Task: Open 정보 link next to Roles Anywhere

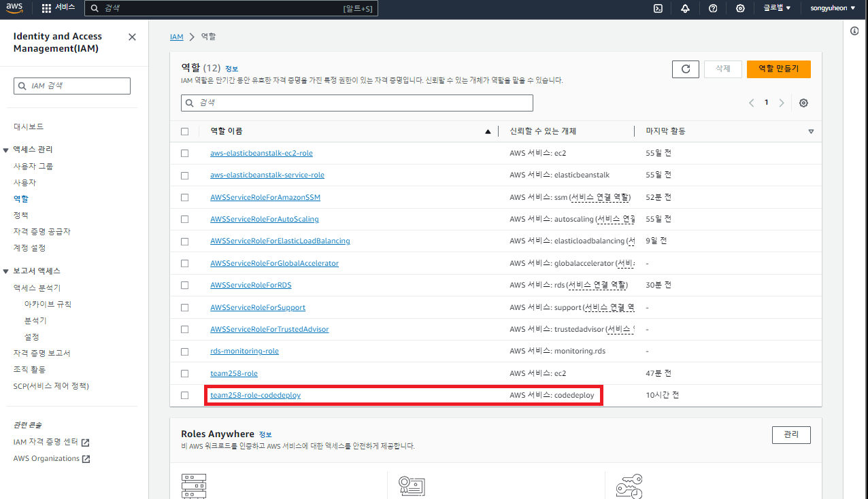Action: (265, 434)
